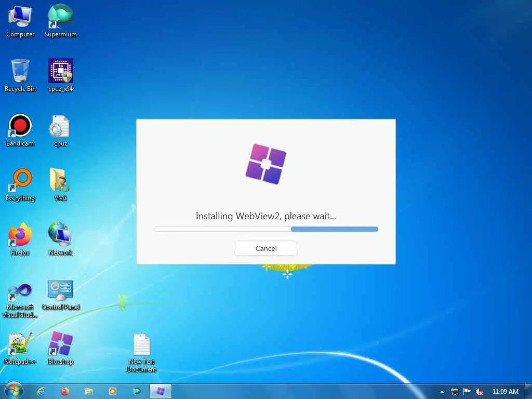Select the Computer desktop icon

click(20, 21)
